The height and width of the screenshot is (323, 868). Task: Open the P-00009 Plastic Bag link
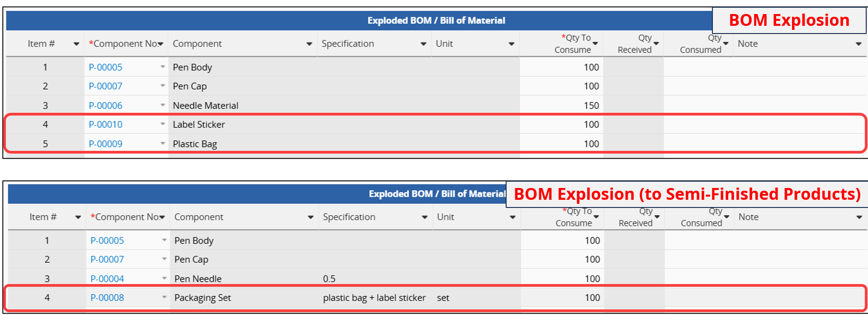point(105,144)
